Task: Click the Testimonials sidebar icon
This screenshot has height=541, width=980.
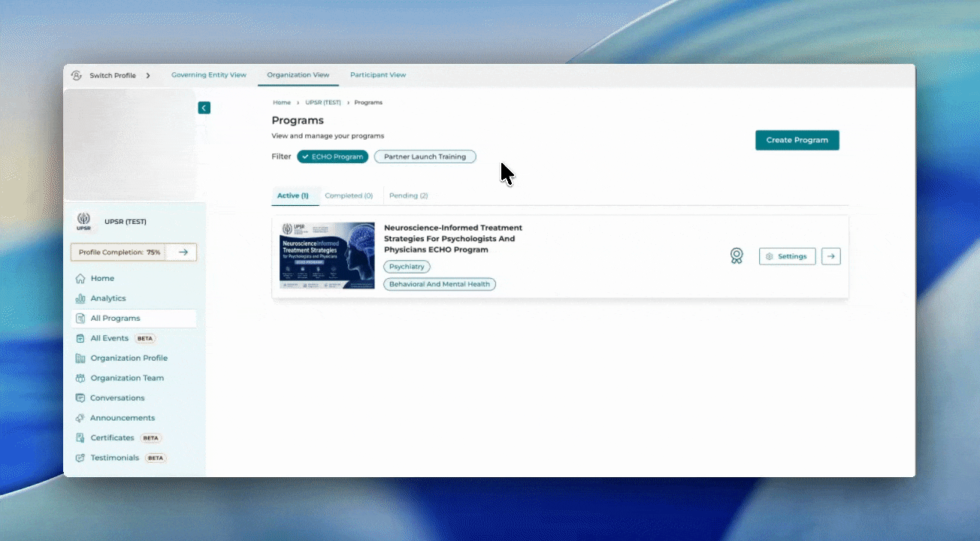Action: click(x=80, y=458)
